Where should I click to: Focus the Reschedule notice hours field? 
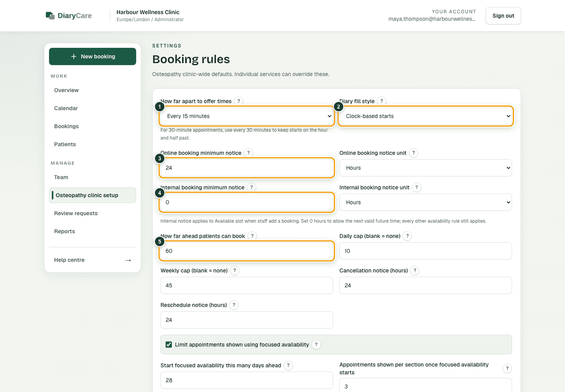(247, 320)
